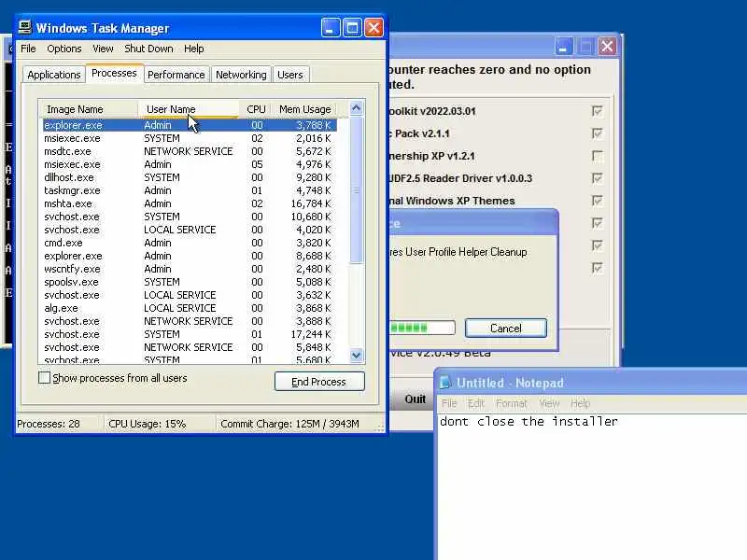Minimize the installer window behind Task Manager
The width and height of the screenshot is (747, 560).
(x=564, y=46)
